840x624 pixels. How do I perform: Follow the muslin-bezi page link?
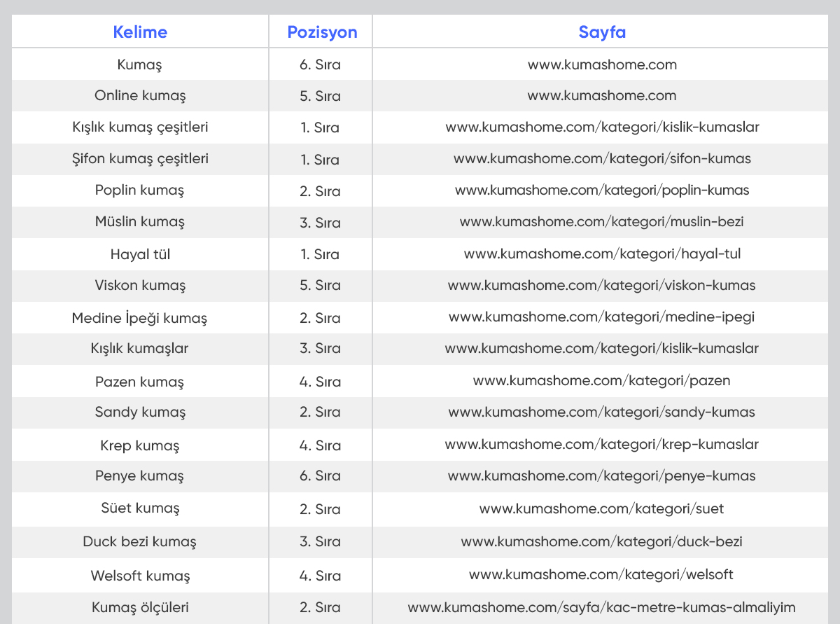[x=602, y=222]
